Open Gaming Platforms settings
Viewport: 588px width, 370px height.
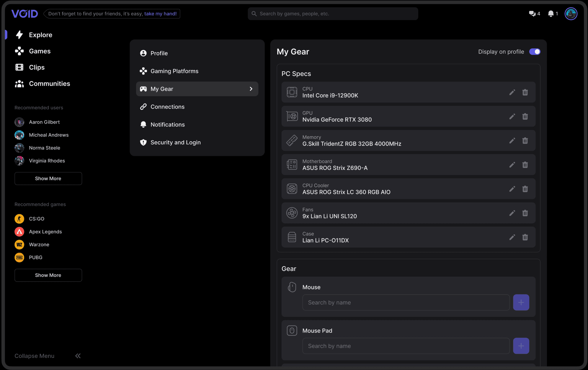pos(174,71)
